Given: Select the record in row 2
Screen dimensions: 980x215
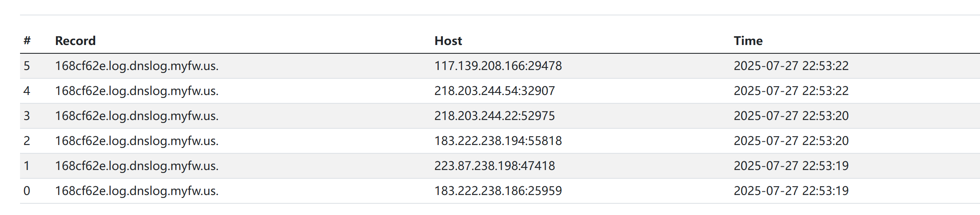Looking at the screenshot, I should tap(136, 141).
